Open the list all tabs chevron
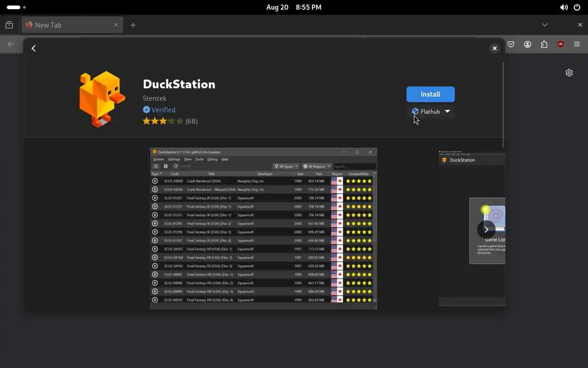Viewport: 588px width, 368px height. (545, 25)
